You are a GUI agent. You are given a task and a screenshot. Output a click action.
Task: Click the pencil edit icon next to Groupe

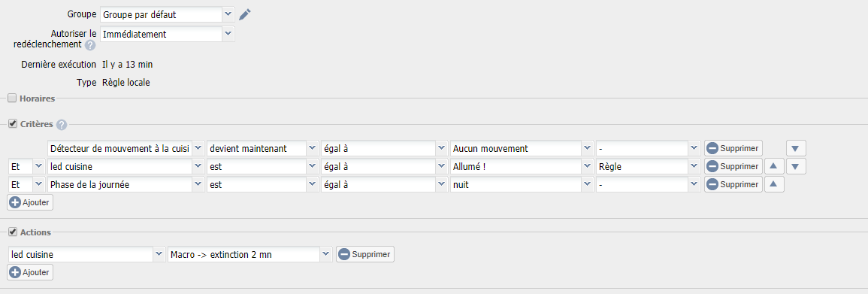(x=245, y=14)
